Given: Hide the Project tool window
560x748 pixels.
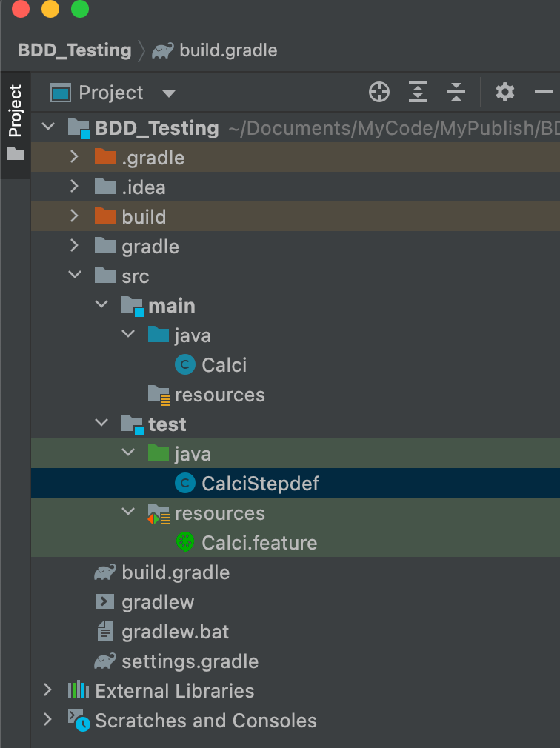Looking at the screenshot, I should coord(546,92).
